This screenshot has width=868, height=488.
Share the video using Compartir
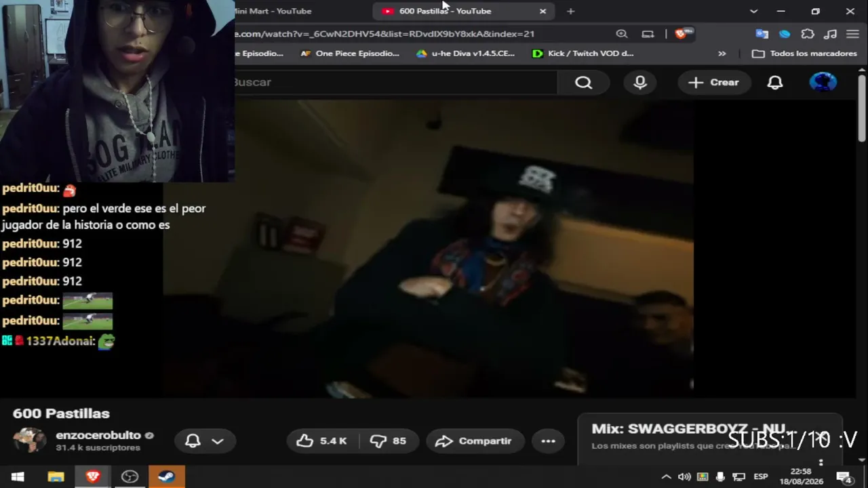click(x=474, y=441)
